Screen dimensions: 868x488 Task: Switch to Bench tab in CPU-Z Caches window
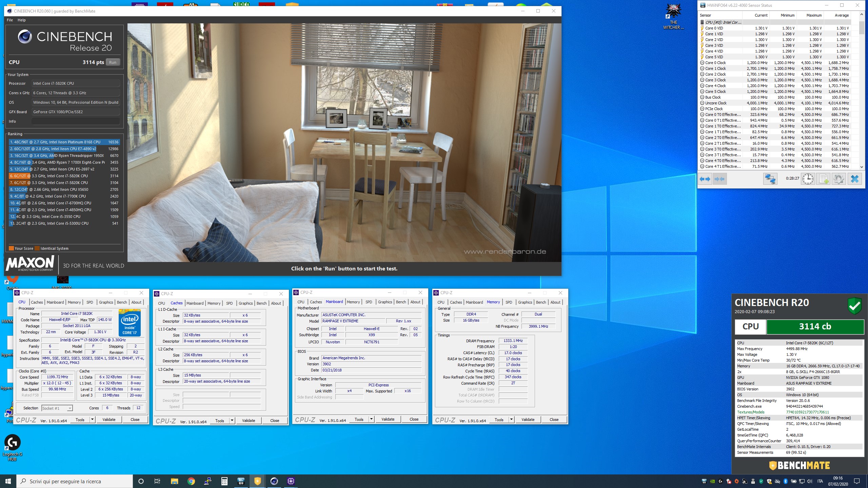(x=261, y=303)
